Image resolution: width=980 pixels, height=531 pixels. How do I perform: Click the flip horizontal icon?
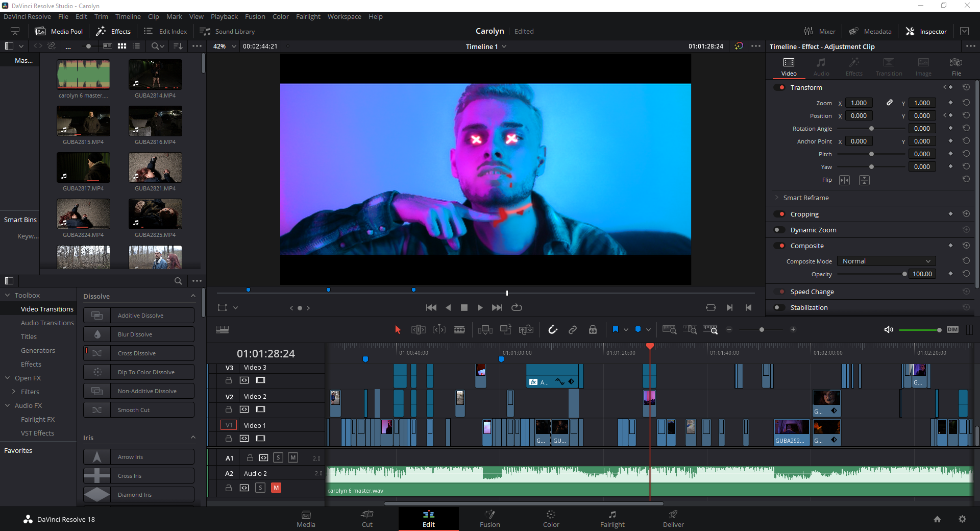[845, 180]
